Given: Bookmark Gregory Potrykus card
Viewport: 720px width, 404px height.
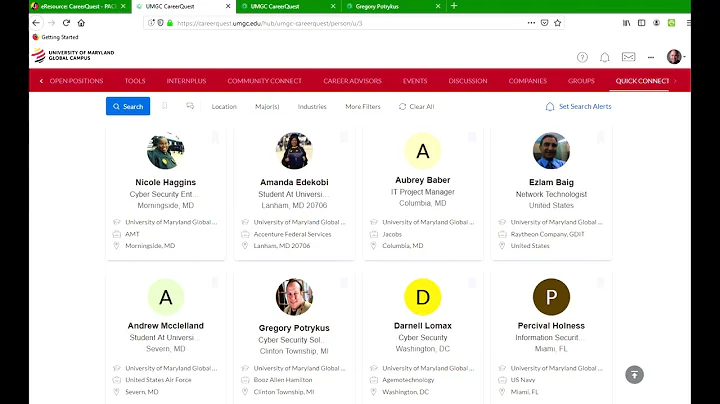Looking at the screenshot, I should click(343, 282).
